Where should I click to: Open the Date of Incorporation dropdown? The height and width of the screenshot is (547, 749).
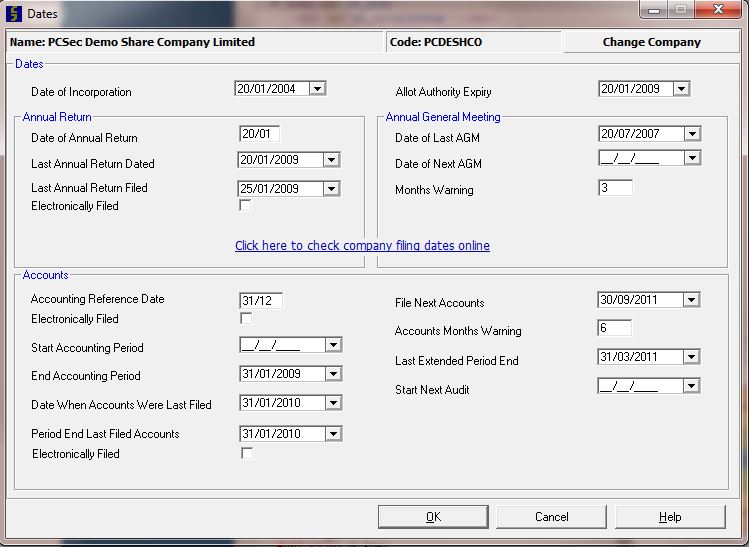pos(317,89)
